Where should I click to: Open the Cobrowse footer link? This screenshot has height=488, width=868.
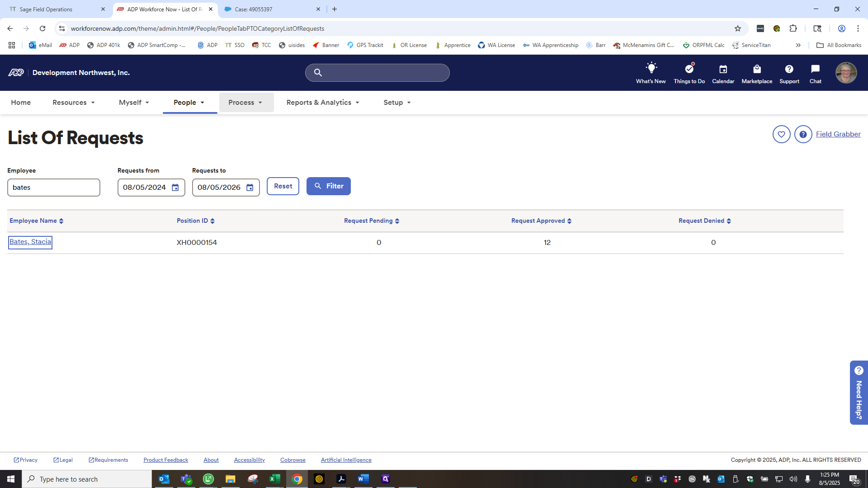coord(293,460)
